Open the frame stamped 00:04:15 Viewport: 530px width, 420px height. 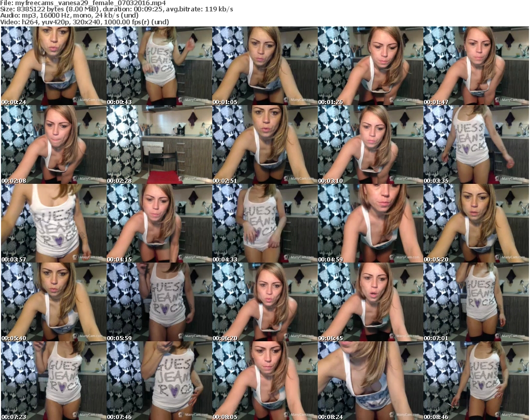point(159,224)
